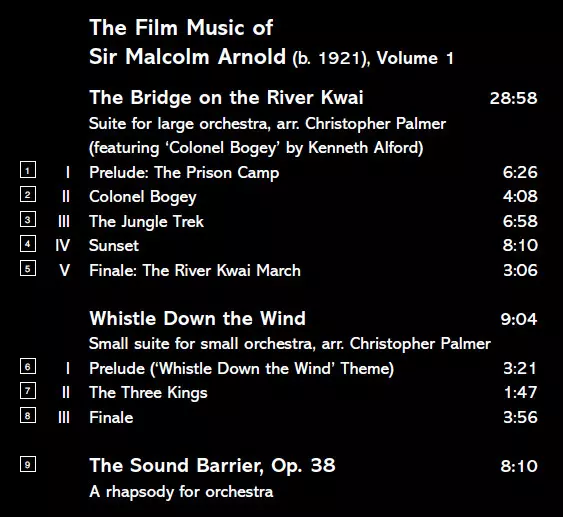Click 'The Sound Barrier, Op. 38' heading
Image resolution: width=563 pixels, height=517 pixels.
point(212,466)
